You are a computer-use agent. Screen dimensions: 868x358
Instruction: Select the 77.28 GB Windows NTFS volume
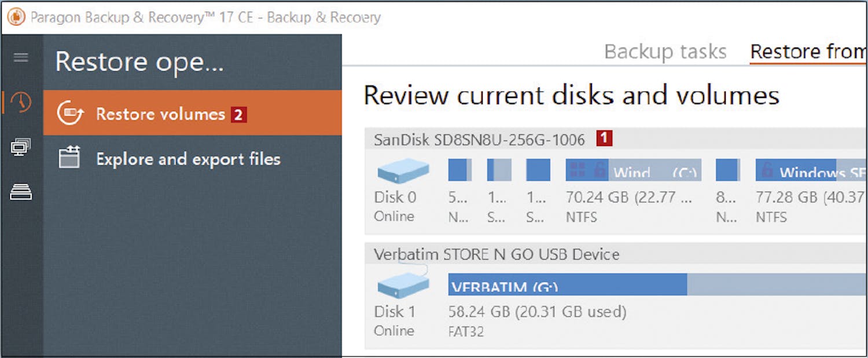(x=811, y=170)
